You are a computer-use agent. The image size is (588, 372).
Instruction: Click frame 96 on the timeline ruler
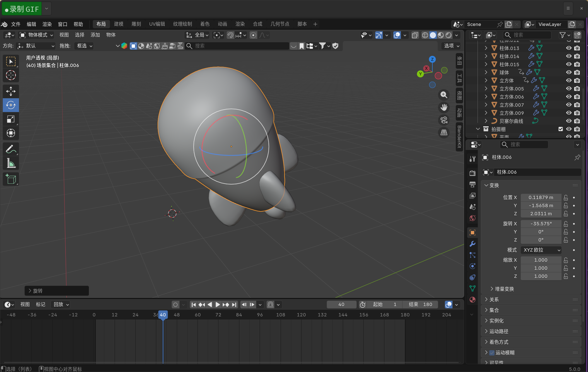[260, 315]
